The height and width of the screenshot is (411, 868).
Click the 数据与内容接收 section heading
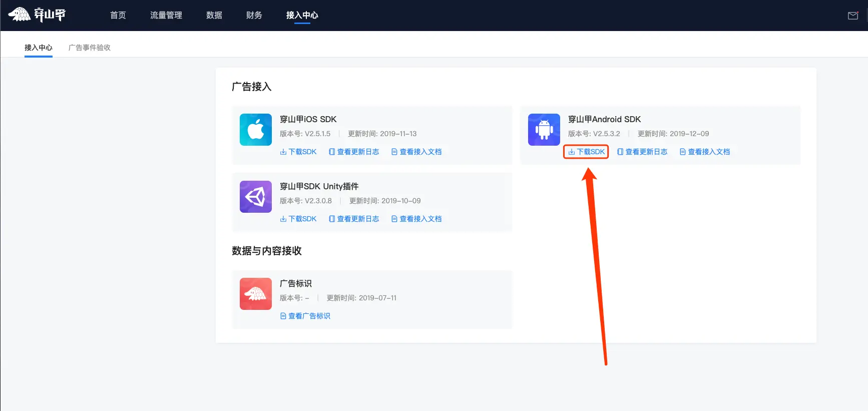pyautogui.click(x=267, y=251)
